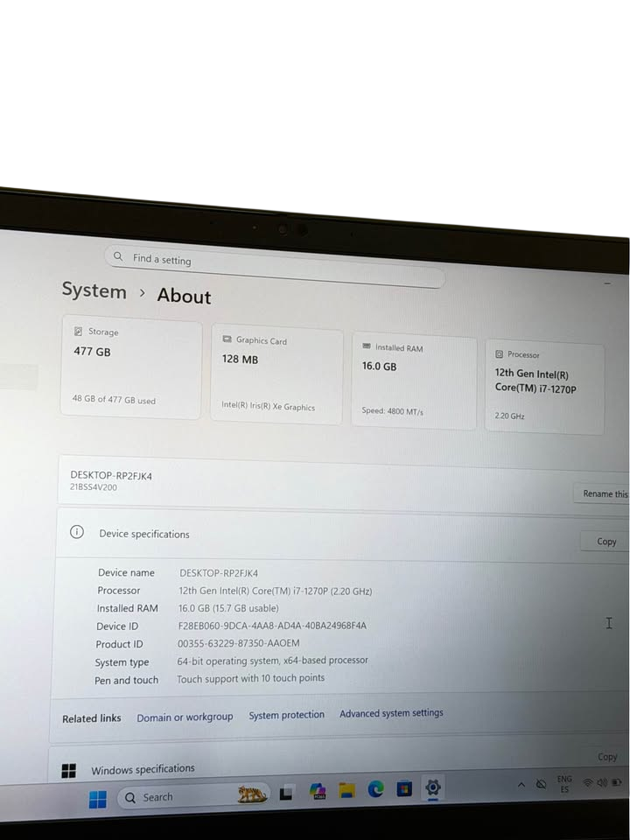
Task: Open Advanced system settings link
Action: (x=391, y=713)
